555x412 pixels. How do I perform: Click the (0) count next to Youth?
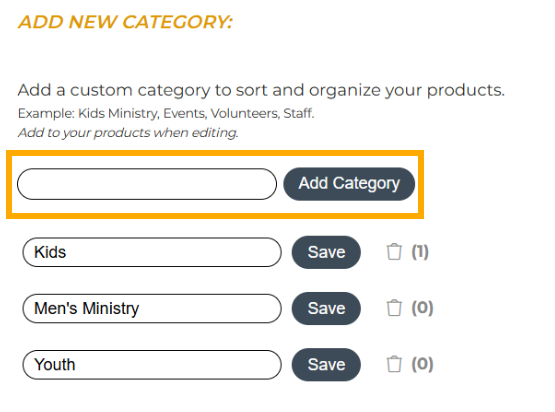(x=422, y=364)
